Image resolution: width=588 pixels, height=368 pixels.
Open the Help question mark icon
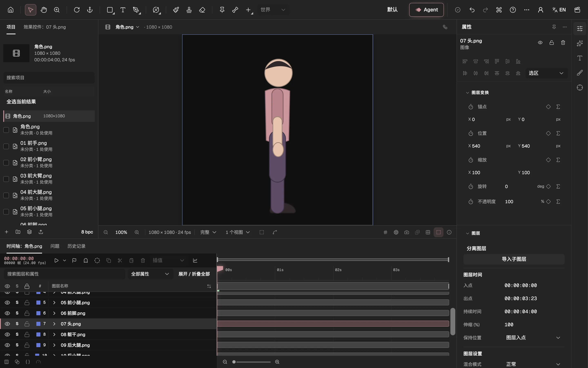pos(513,10)
